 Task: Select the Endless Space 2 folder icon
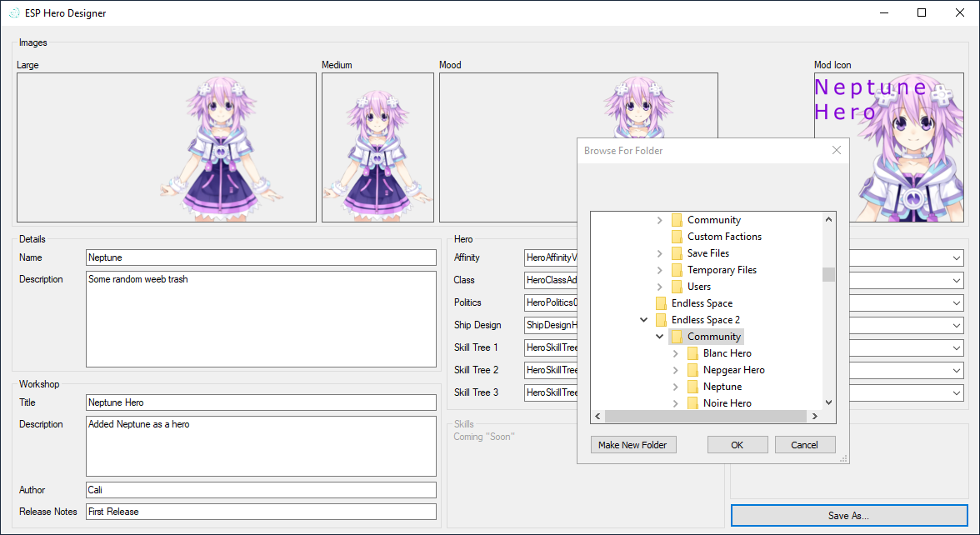click(662, 320)
